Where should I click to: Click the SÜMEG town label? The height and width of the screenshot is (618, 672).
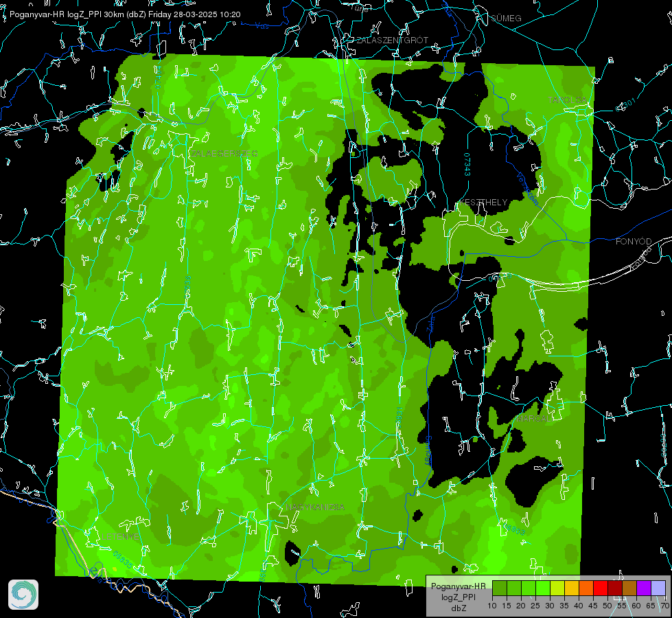tap(506, 18)
